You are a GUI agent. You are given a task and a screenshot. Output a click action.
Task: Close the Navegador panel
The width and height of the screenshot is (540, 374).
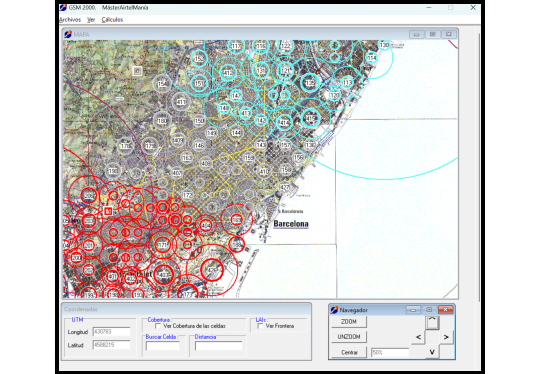pyautogui.click(x=445, y=310)
